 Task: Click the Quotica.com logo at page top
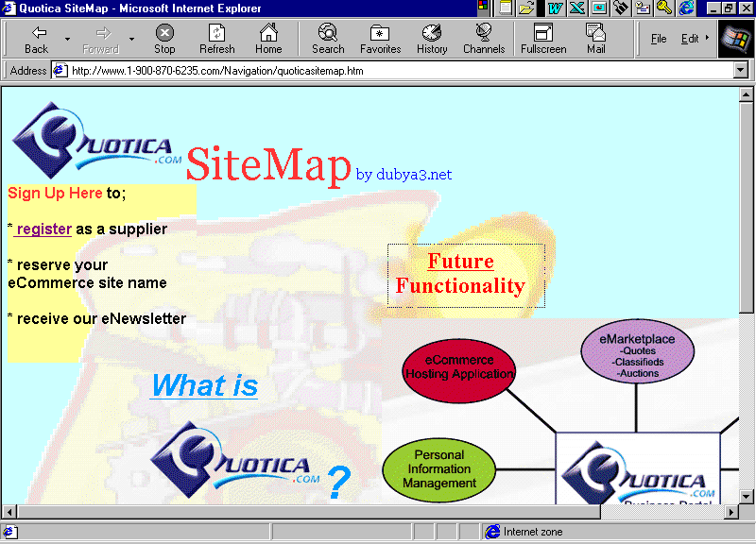click(96, 140)
